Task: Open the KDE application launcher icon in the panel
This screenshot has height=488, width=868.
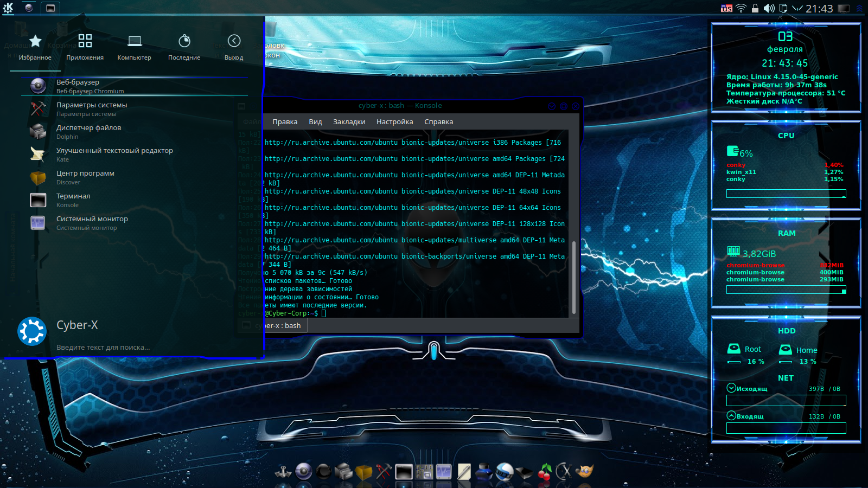Action: coord(8,8)
